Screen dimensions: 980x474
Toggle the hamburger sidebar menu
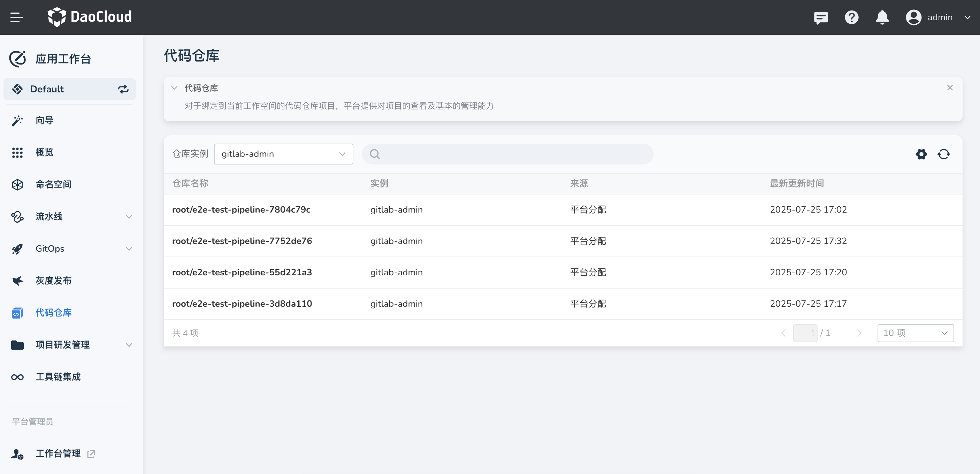pos(16,17)
